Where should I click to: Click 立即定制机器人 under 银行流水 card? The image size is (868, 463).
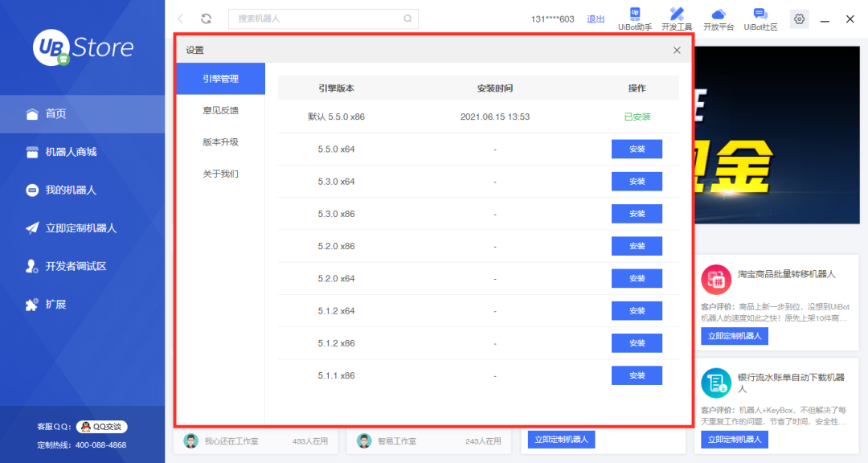click(734, 440)
